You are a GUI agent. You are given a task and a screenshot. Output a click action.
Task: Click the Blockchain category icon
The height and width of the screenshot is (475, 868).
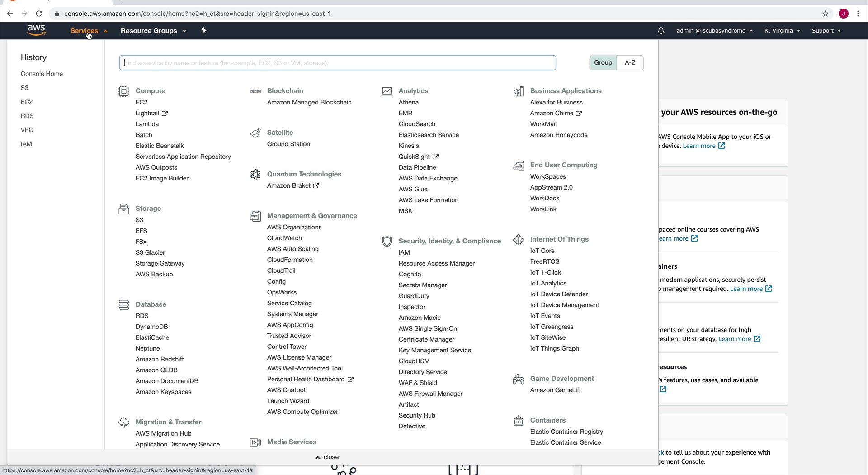pos(255,91)
